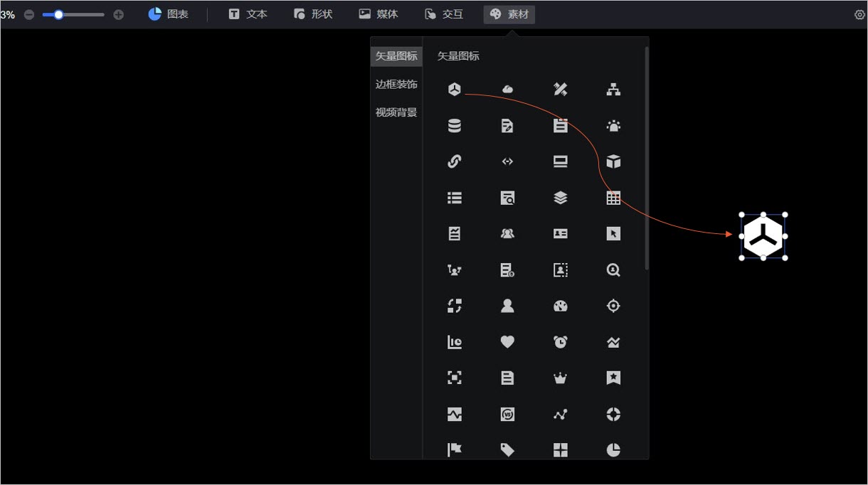The width and height of the screenshot is (868, 485).
Task: Pick the lifebuoy ring icon
Action: pos(613,414)
